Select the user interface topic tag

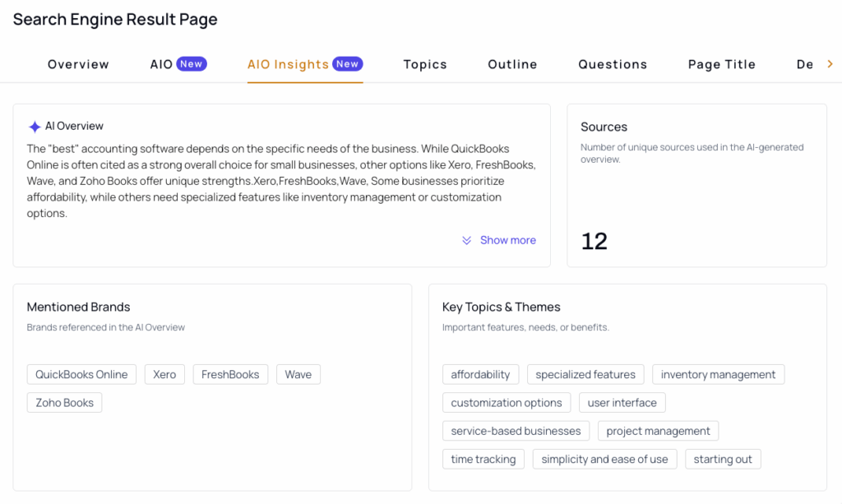coord(622,403)
